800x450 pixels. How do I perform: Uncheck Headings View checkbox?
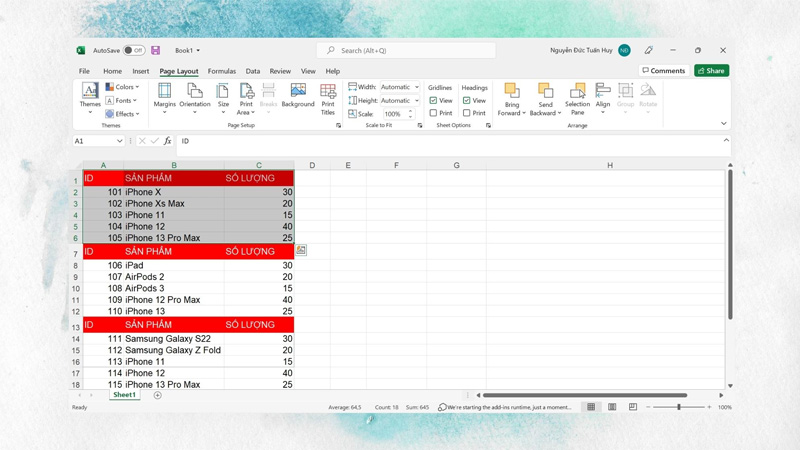coord(466,101)
